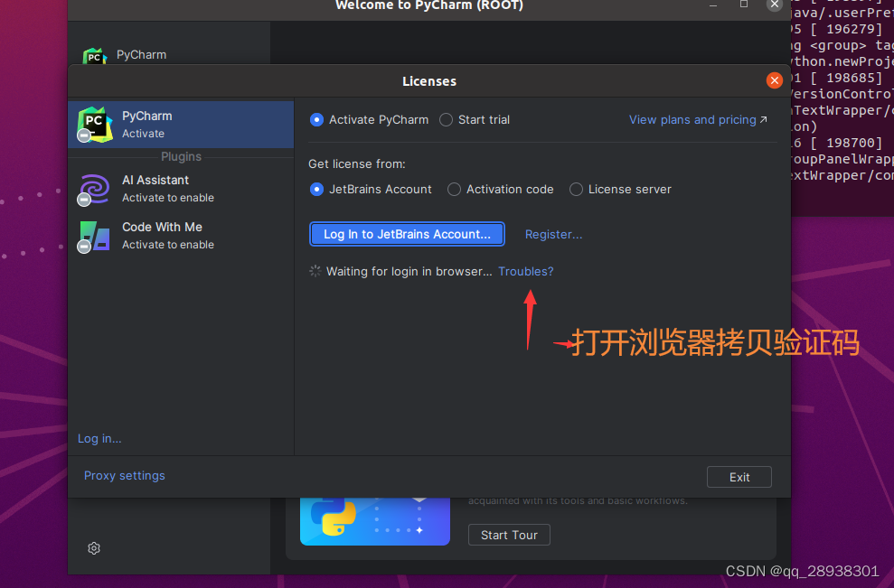Click the Plugins section header
Viewport: 894px width, 588px height.
point(181,156)
